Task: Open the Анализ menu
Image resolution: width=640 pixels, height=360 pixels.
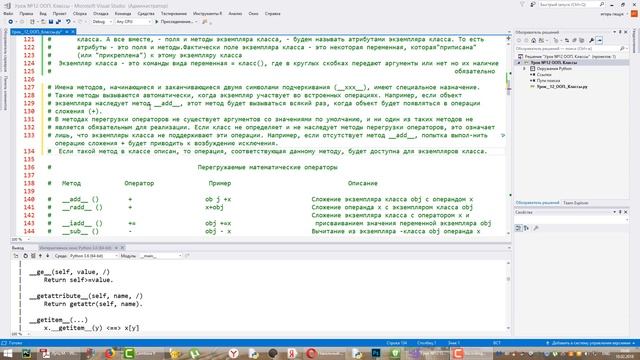Action: [x=235, y=13]
